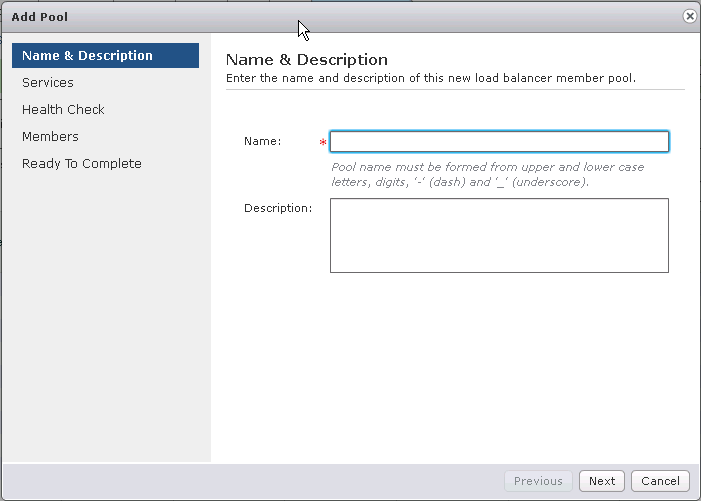Screen dimensions: 701x501
Task: Click the Previous button
Action: [x=538, y=481]
